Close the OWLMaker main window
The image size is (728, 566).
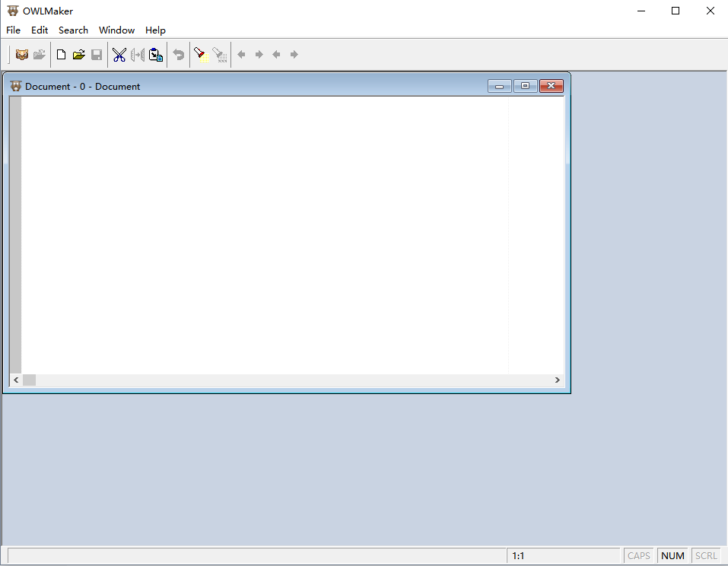click(711, 11)
